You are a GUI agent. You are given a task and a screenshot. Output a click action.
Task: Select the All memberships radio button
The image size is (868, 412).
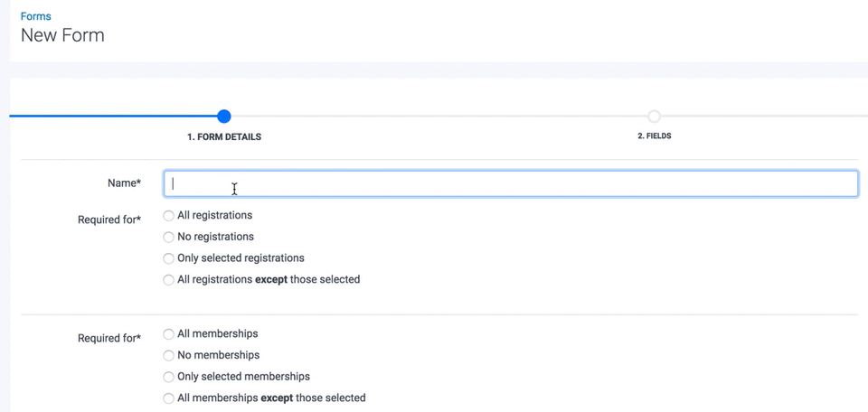point(169,334)
